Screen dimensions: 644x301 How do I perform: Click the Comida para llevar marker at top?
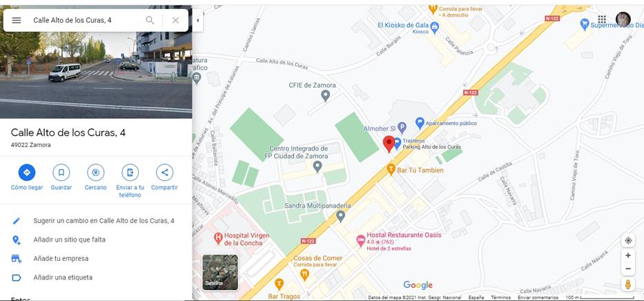pyautogui.click(x=433, y=8)
